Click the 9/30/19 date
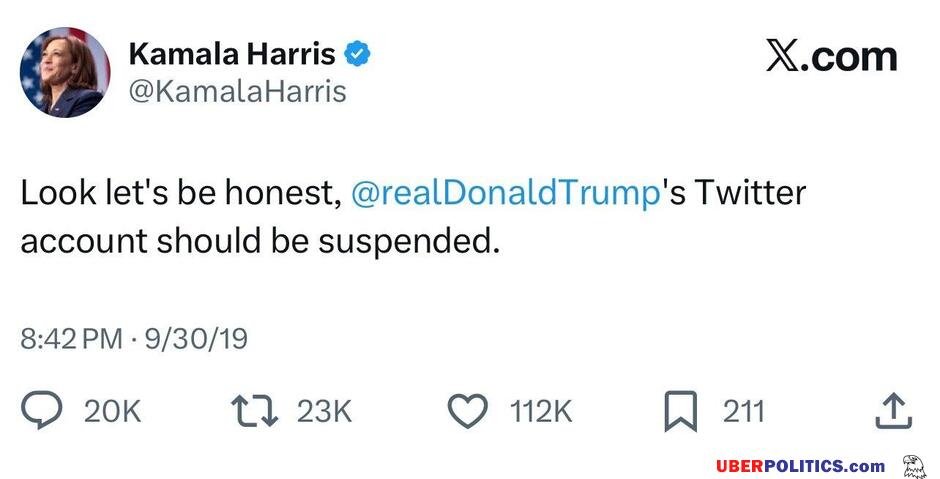Viewport: 940px width, 479px height. (196, 339)
